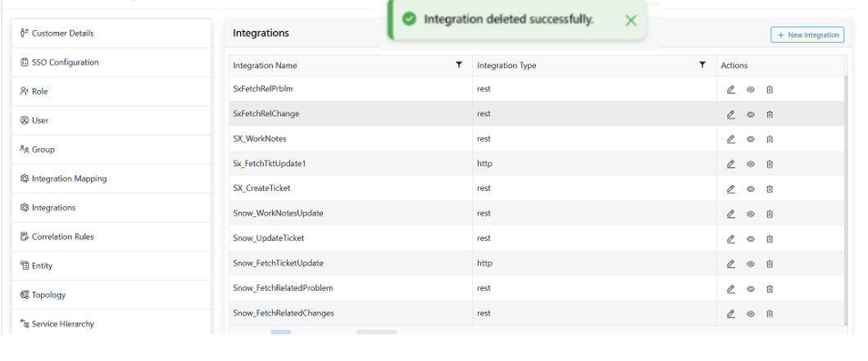This screenshot has width=868, height=361.
Task: Open the Integration Type column filter
Action: 702,65
